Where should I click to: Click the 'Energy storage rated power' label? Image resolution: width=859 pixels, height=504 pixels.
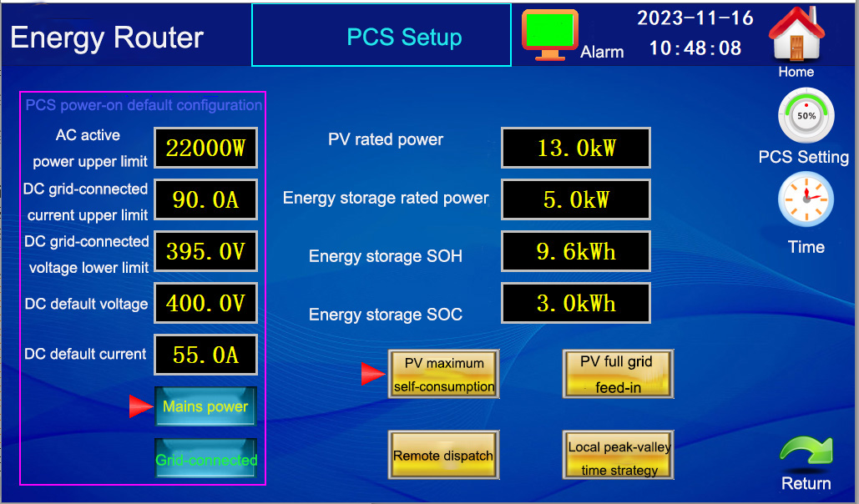click(x=386, y=198)
